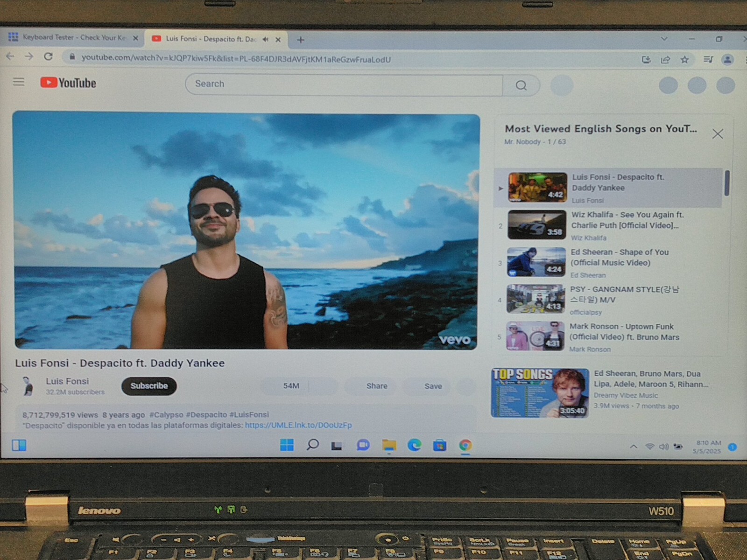Play Ed Sheeran - Shape of You from playlist
Image resolution: width=747 pixels, height=560 pixels.
pos(608,262)
